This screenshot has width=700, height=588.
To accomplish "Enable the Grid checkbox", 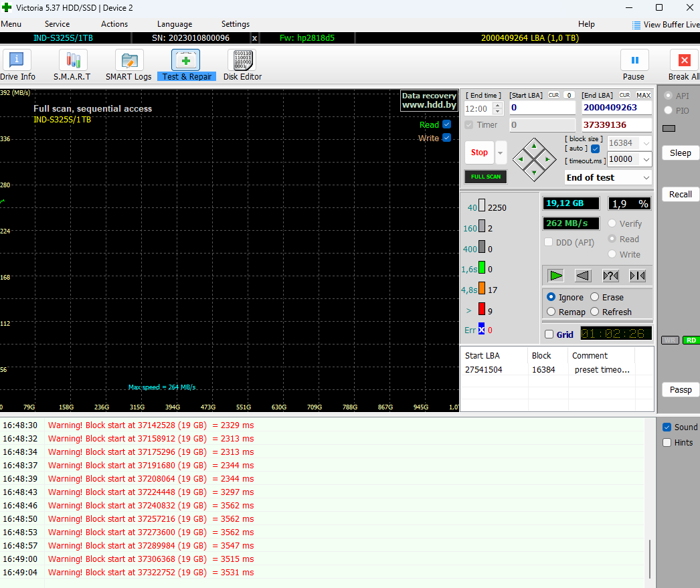I will (x=549, y=334).
